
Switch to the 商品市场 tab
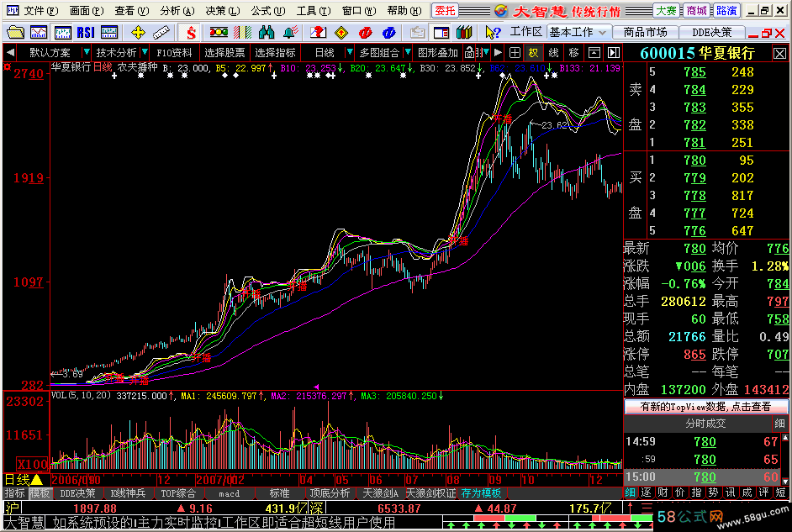coord(645,33)
